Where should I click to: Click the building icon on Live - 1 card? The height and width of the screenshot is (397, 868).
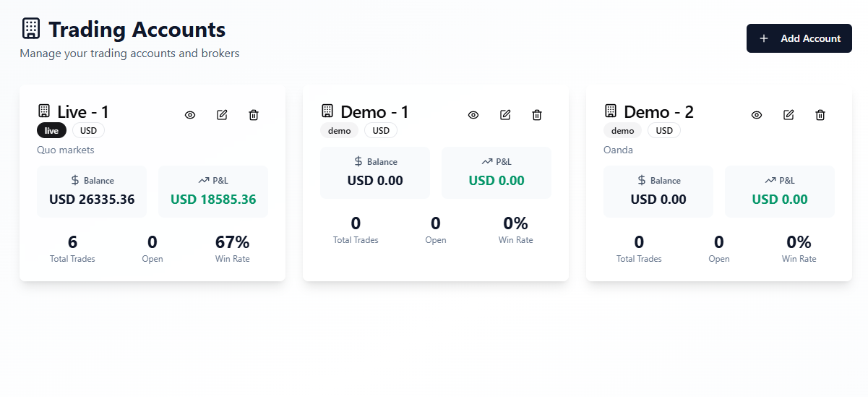[x=44, y=111]
